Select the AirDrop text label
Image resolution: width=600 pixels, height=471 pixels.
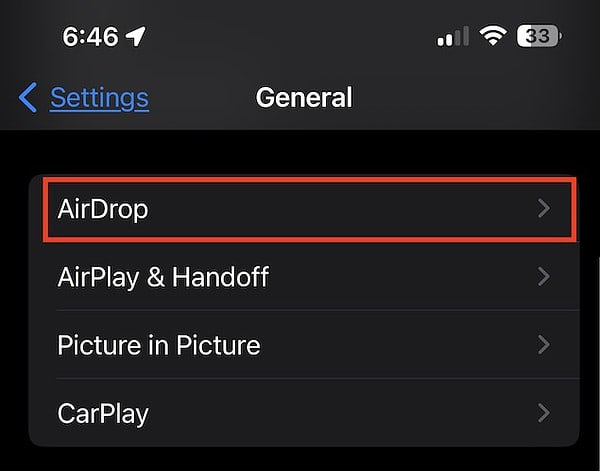(103, 209)
